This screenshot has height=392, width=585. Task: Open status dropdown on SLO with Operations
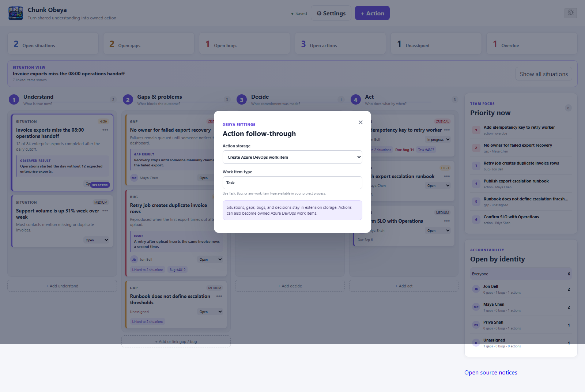[x=438, y=231]
